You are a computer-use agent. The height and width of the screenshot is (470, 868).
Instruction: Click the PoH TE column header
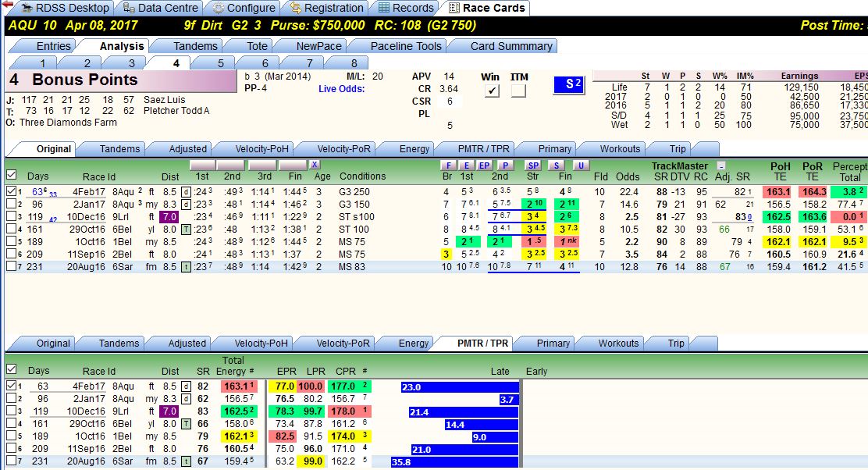tap(780, 171)
